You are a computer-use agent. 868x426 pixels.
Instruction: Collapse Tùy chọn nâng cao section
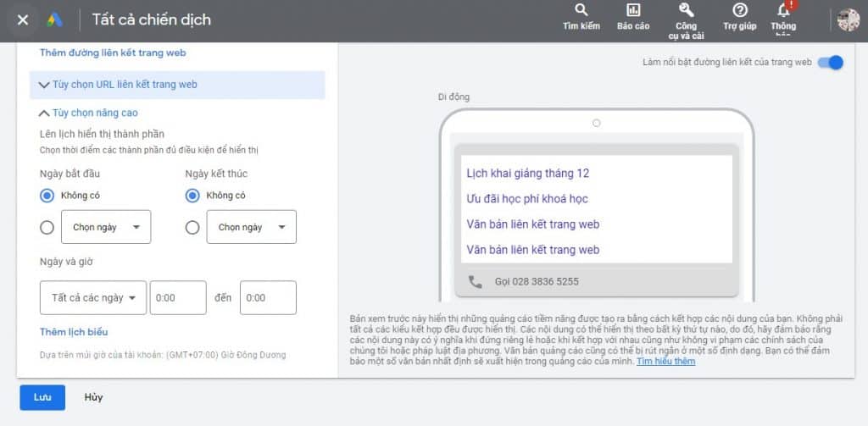[88, 113]
